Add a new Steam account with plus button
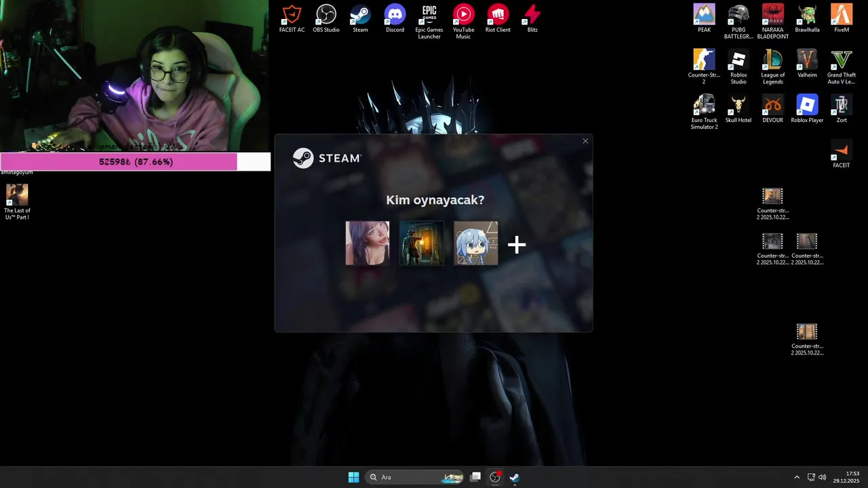 point(517,245)
